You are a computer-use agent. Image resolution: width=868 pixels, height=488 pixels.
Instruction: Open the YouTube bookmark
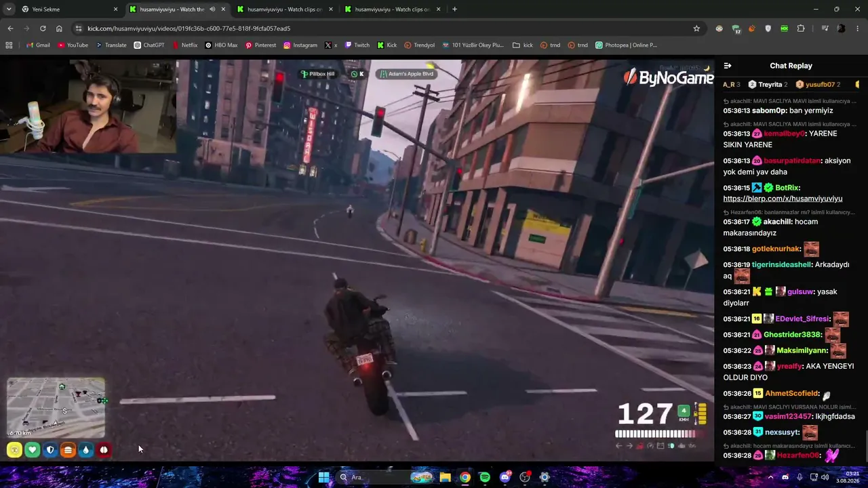73,45
